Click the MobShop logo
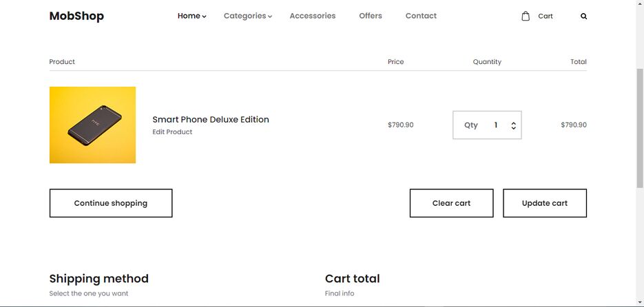 click(x=76, y=16)
